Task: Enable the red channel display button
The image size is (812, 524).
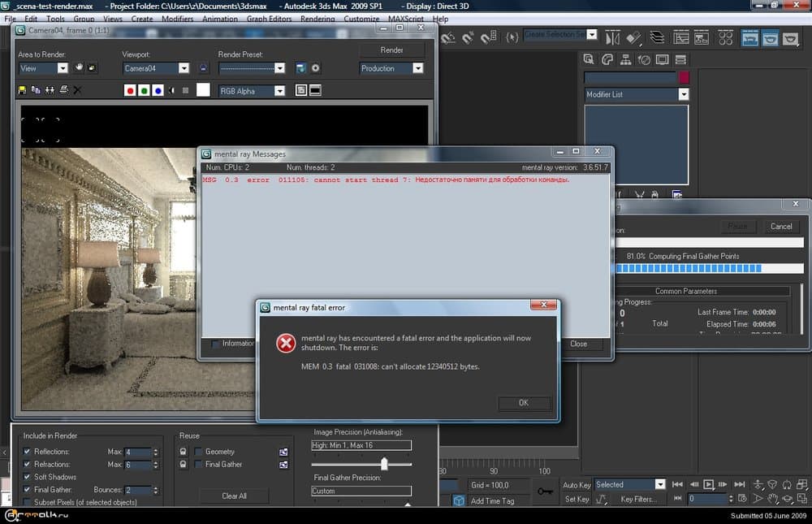Action: point(130,90)
